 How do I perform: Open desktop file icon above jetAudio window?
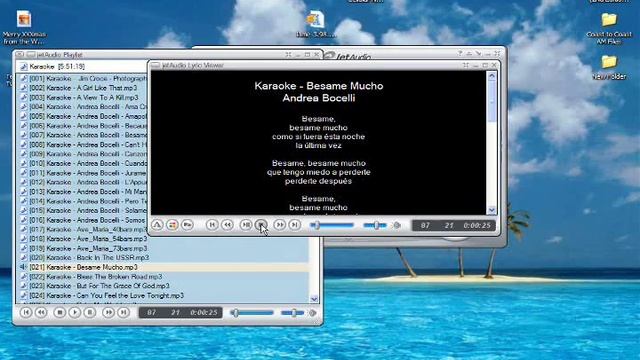click(316, 25)
